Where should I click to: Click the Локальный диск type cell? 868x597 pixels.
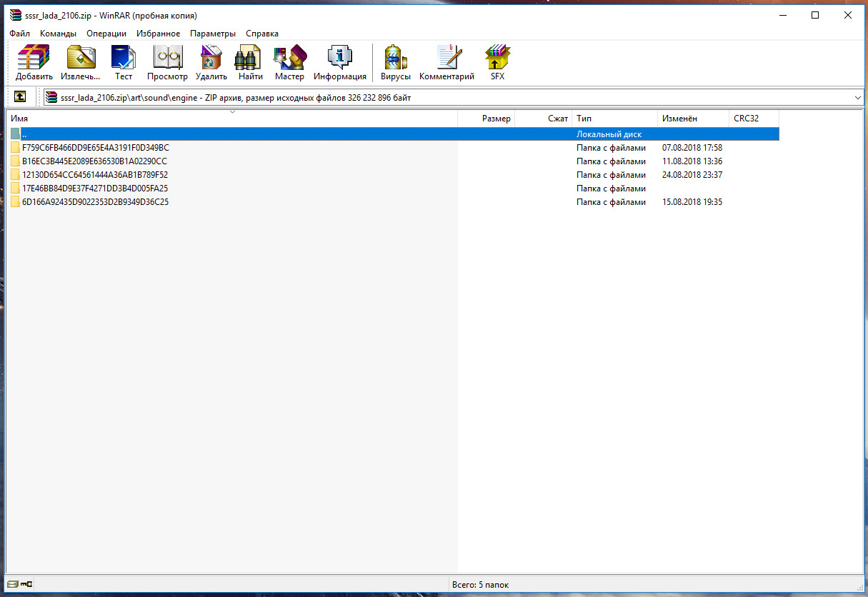609,134
